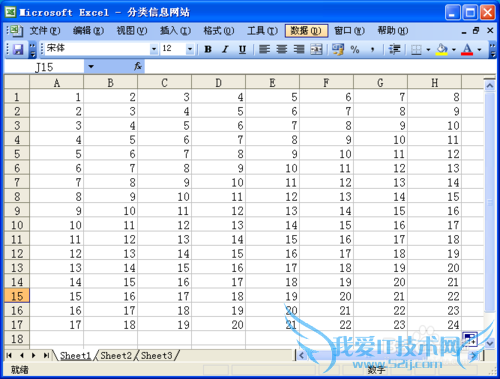Image resolution: width=500 pixels, height=379 pixels.
Task: Open the 编辑 menu
Action: click(x=88, y=31)
